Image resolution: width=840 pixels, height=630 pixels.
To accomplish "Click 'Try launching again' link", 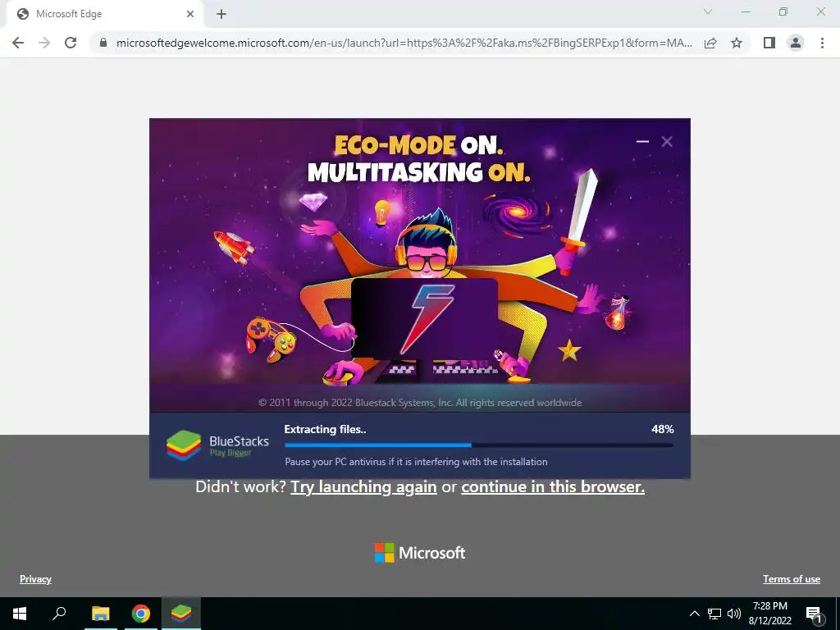I will pos(363,487).
